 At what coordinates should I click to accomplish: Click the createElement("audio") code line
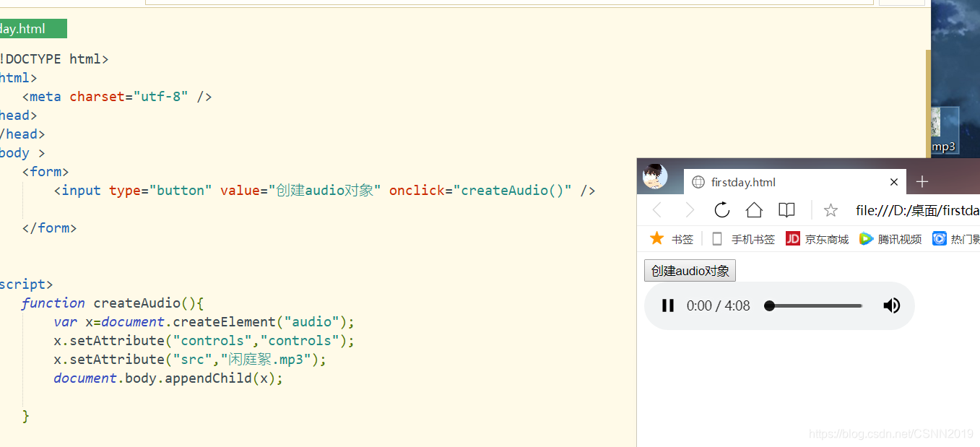pyautogui.click(x=204, y=322)
